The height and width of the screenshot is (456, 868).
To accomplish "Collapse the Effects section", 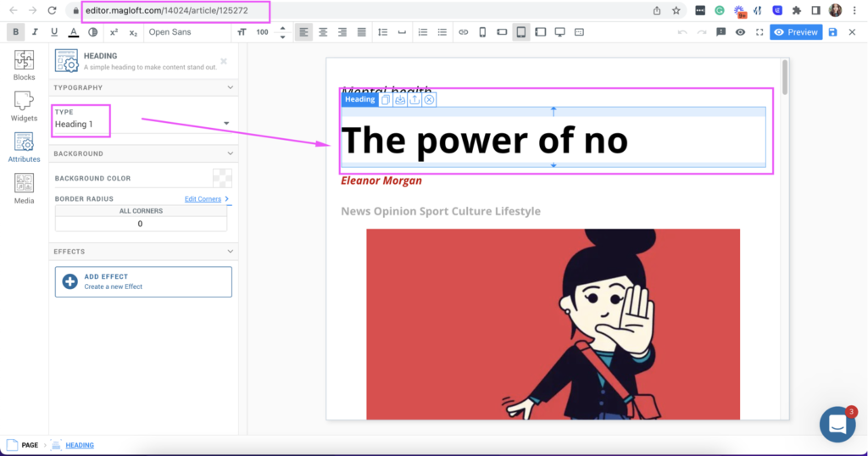I will (x=231, y=251).
